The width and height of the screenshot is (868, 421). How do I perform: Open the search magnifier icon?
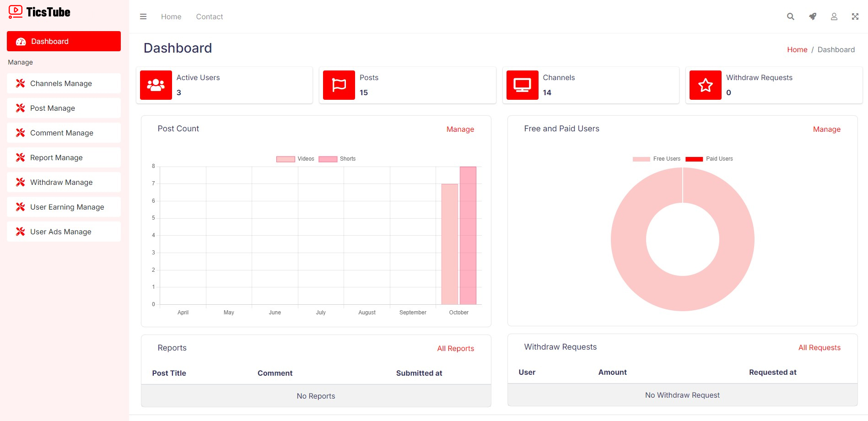(x=790, y=16)
